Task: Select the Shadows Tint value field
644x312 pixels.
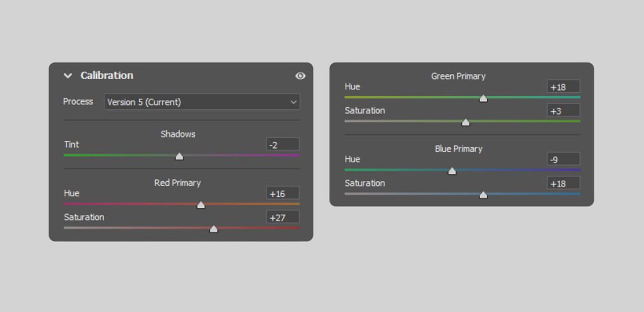Action: tap(282, 145)
